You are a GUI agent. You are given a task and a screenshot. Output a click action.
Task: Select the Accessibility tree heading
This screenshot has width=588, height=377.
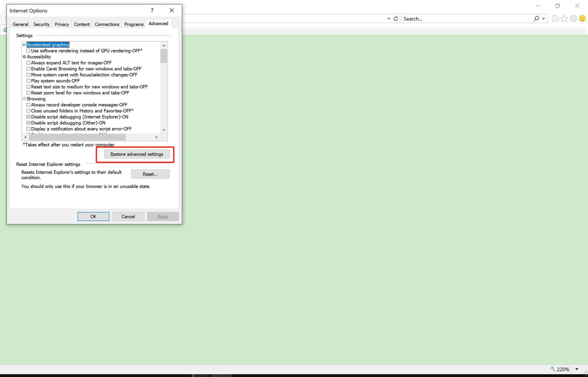pyautogui.click(x=39, y=57)
